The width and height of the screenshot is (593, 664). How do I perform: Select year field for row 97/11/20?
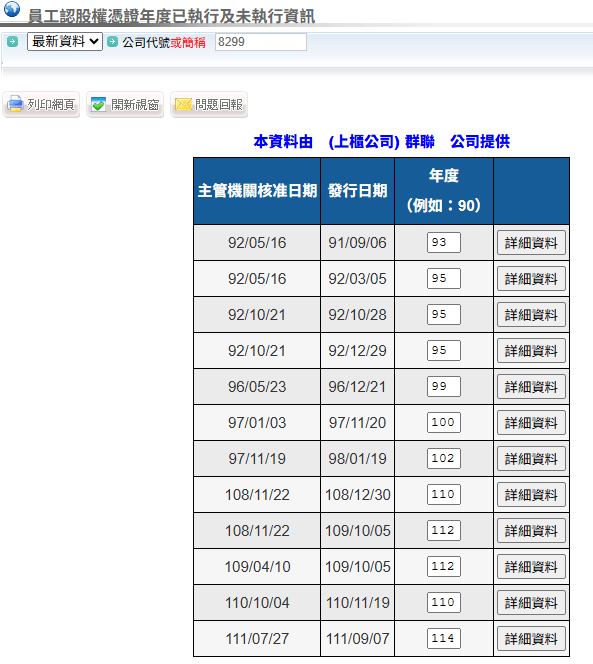pyautogui.click(x=443, y=422)
